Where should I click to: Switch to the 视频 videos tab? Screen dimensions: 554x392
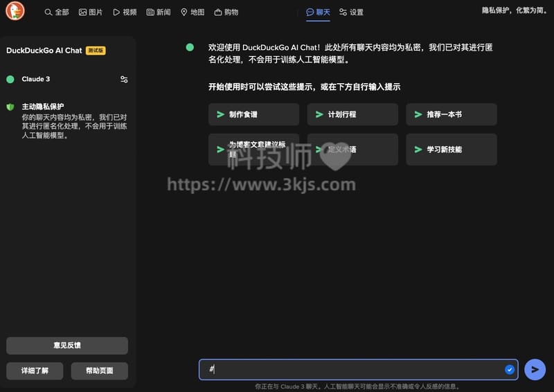click(x=125, y=12)
